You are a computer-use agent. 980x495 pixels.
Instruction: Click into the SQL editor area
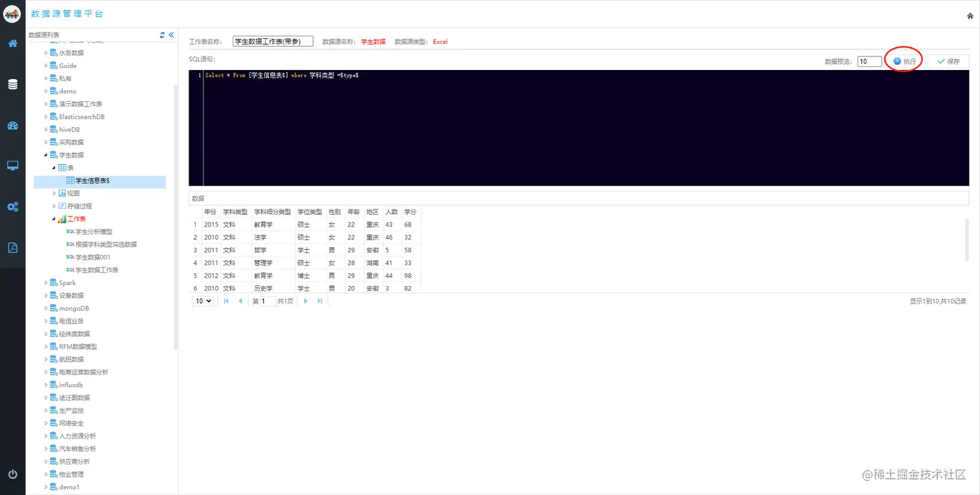click(579, 128)
